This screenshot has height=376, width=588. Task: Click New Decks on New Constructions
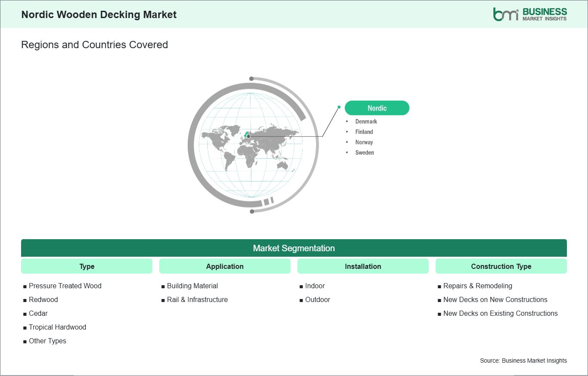pyautogui.click(x=493, y=299)
